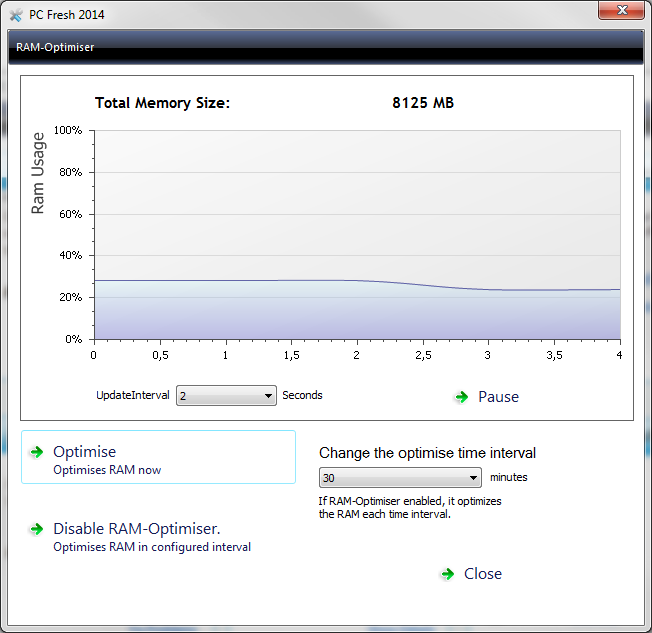Click the Ram Usage axis label
Viewport: 652px width, 633px height.
tap(37, 173)
